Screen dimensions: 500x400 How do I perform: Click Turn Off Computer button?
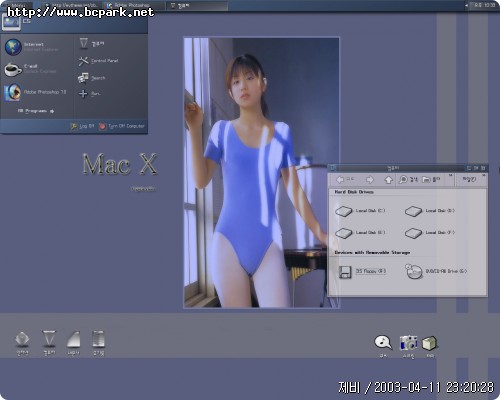[122, 126]
